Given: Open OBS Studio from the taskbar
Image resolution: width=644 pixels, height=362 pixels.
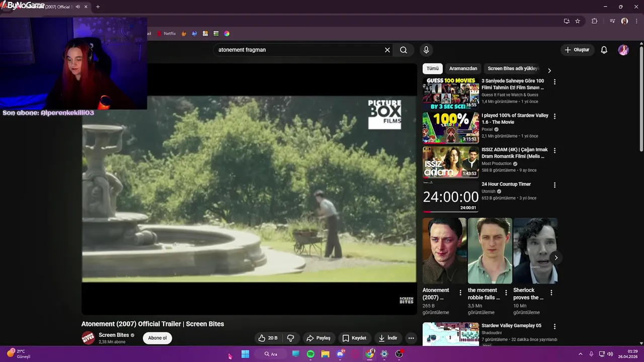Looking at the screenshot, I should (x=399, y=354).
